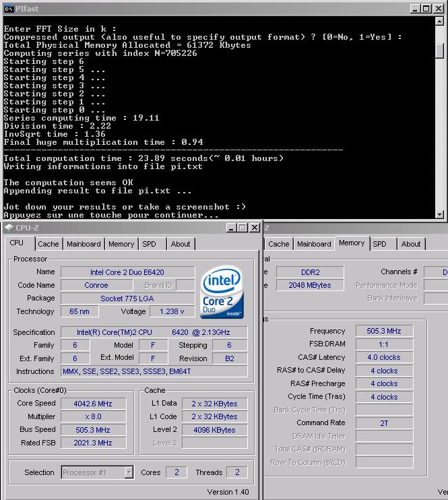The width and height of the screenshot is (448, 500).
Task: Select Memory tab in the background CPU-Z window
Action: (352, 243)
